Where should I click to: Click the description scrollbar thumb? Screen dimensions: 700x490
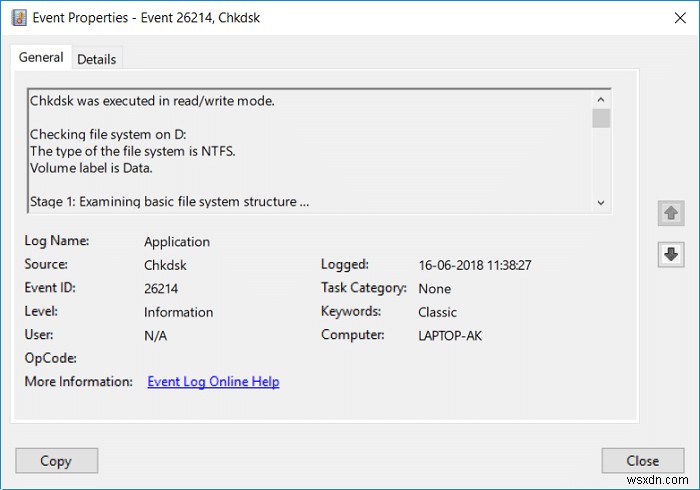point(601,118)
